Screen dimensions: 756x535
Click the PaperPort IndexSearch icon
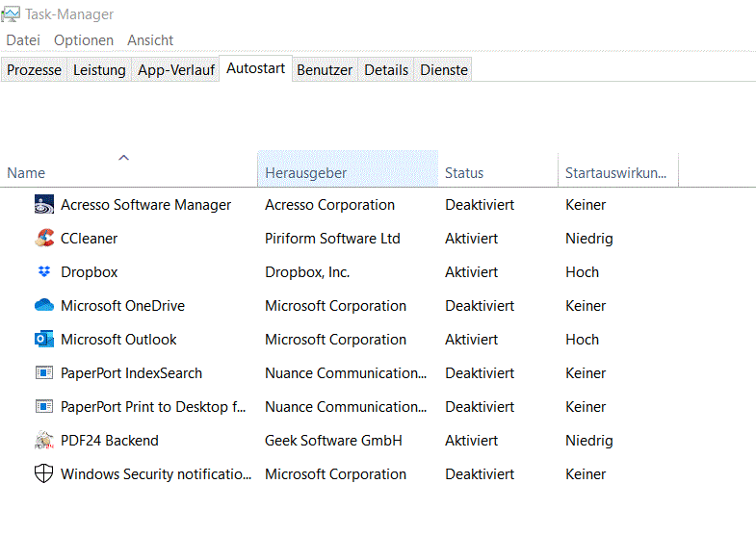pos(44,373)
